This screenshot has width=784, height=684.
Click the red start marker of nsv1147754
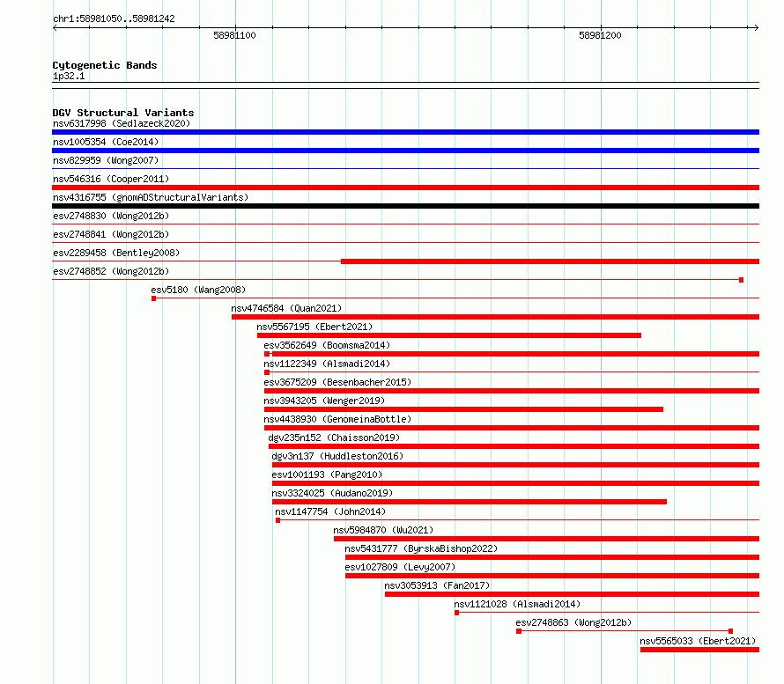pyautogui.click(x=278, y=520)
